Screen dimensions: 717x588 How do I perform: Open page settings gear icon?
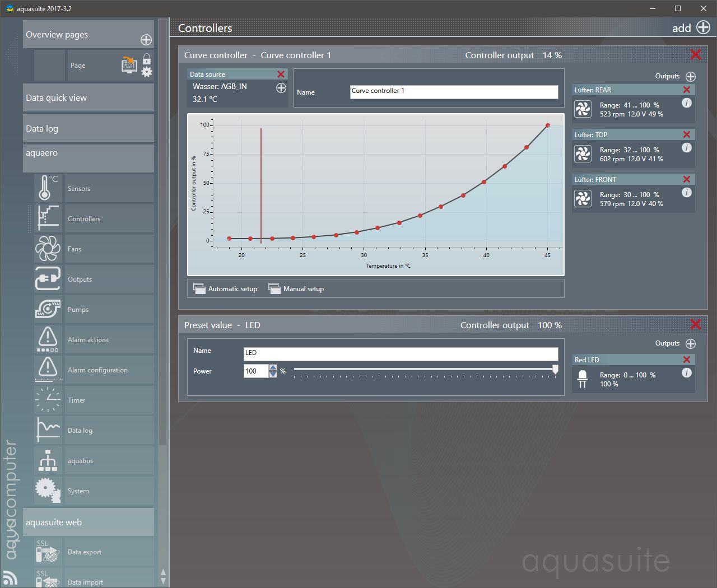(x=147, y=72)
